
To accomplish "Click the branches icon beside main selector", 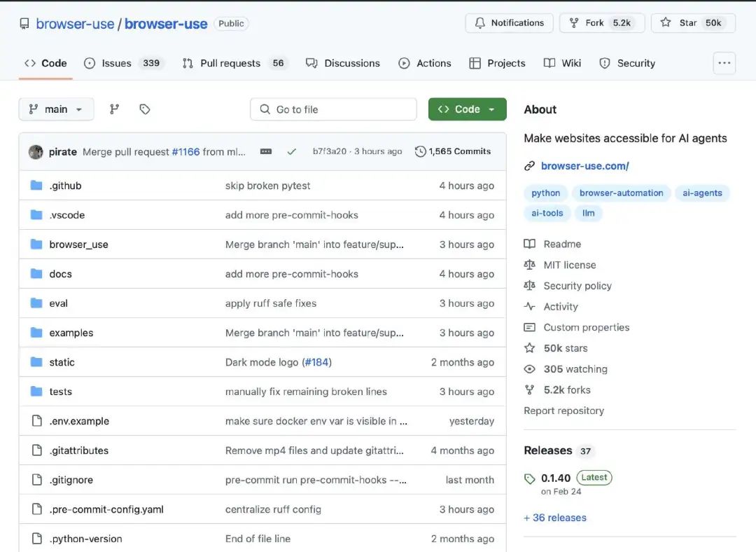I will point(115,109).
